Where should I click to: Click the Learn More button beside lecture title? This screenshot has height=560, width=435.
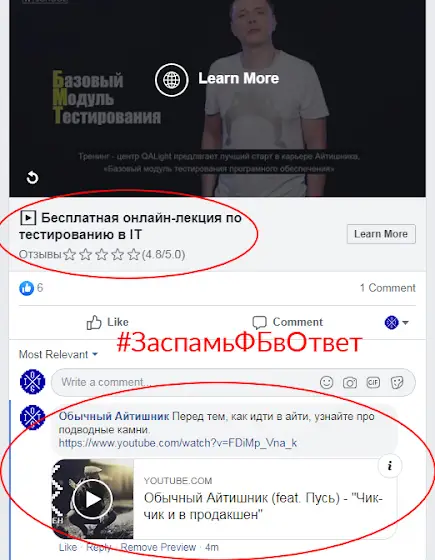tap(381, 234)
